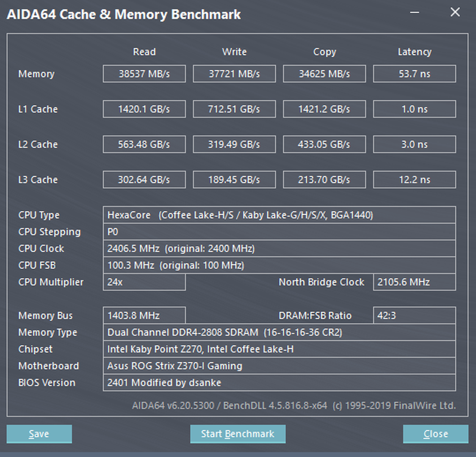Click the North Bridge Clock label
476x457 pixels.
[x=321, y=282]
